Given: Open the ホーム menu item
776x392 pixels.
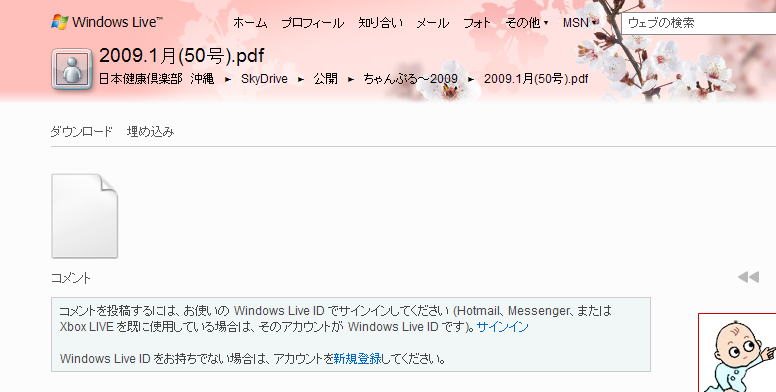Looking at the screenshot, I should pyautogui.click(x=250, y=23).
